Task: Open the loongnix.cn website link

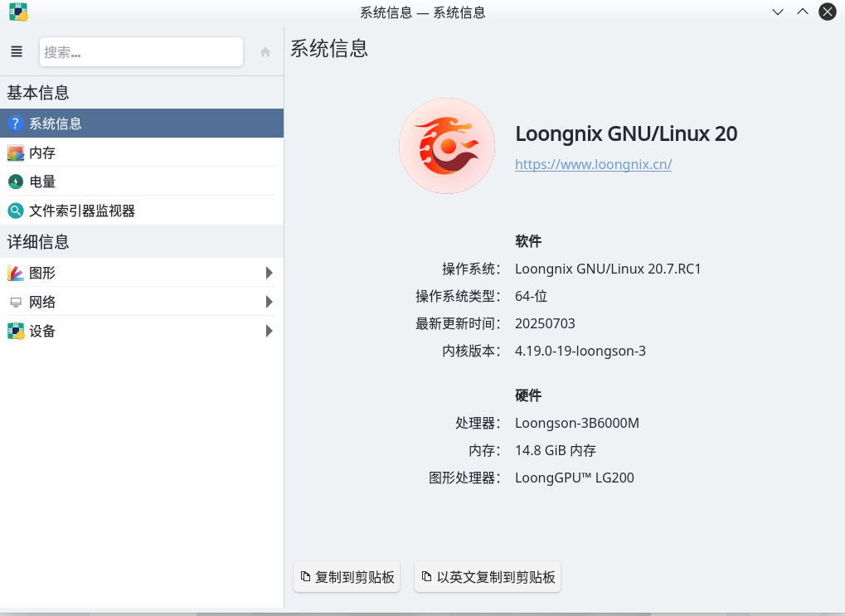Action: coord(592,164)
